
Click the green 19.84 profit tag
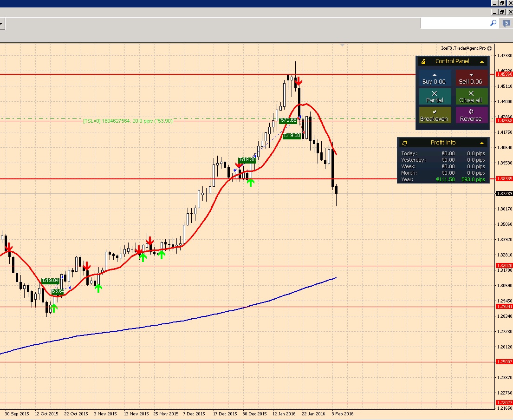(51, 281)
